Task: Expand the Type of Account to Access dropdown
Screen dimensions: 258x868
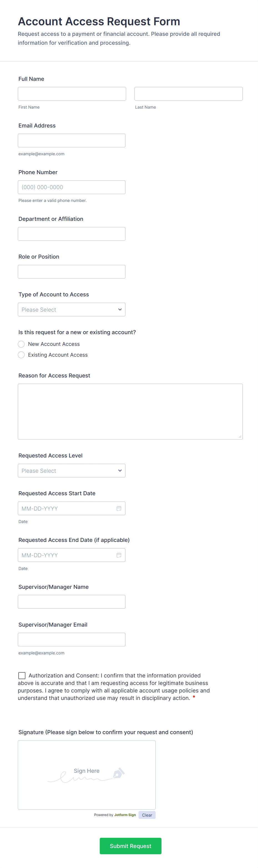Action: point(71,310)
